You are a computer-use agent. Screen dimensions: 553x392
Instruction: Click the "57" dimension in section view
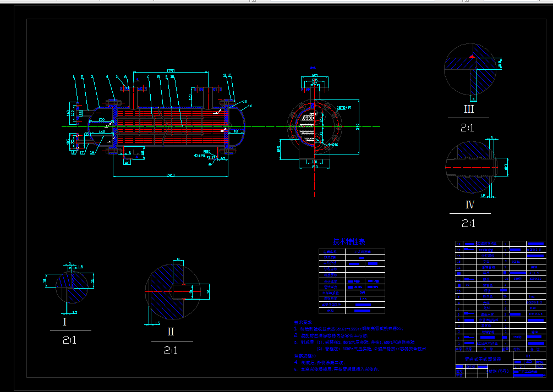click(315, 84)
